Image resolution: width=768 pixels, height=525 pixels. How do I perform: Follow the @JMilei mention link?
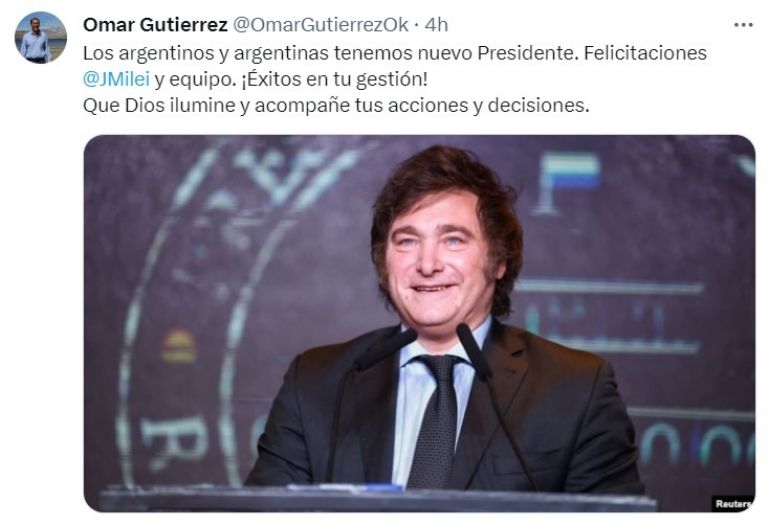tap(116, 79)
